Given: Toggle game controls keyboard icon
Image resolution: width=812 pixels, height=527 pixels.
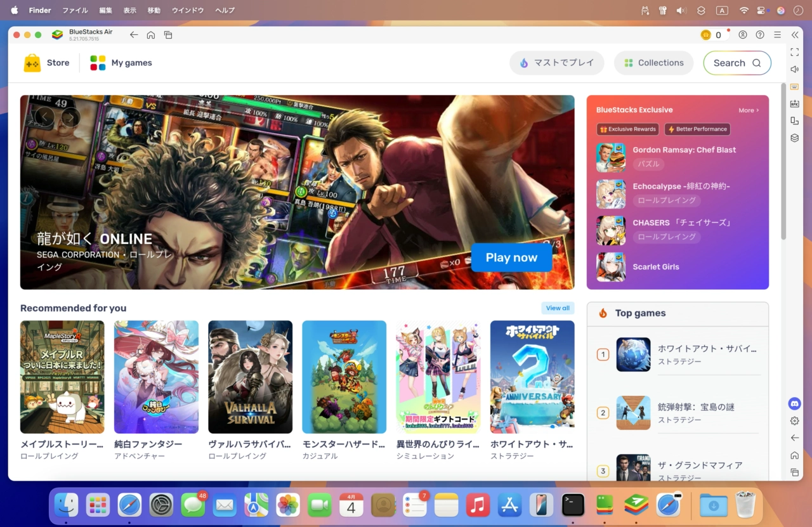Looking at the screenshot, I should tap(794, 86).
